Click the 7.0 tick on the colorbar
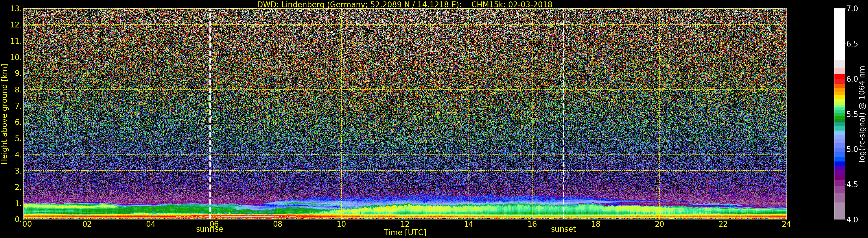The image size is (868, 238). [852, 9]
